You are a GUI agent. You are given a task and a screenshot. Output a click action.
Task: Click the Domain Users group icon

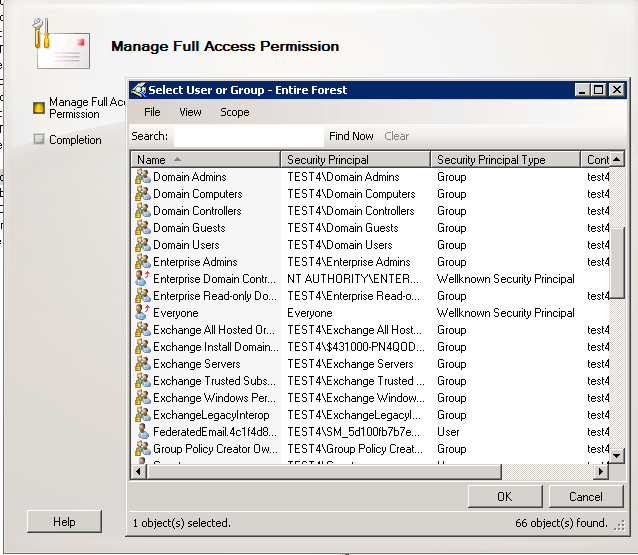pyautogui.click(x=143, y=245)
